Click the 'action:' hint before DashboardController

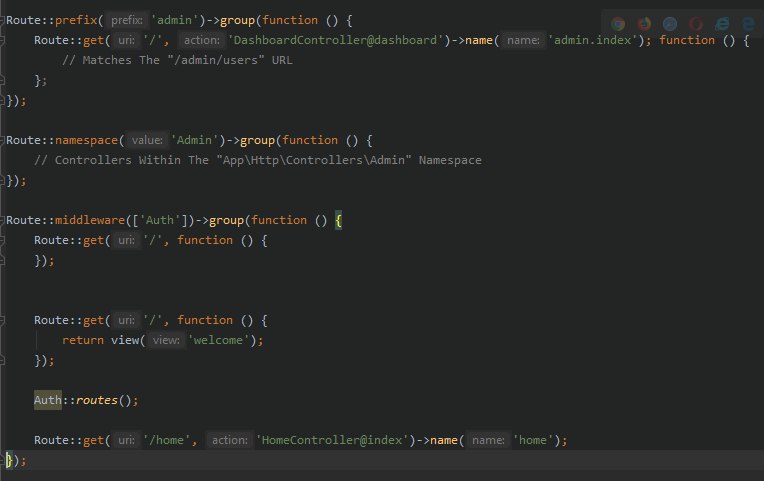coord(201,40)
